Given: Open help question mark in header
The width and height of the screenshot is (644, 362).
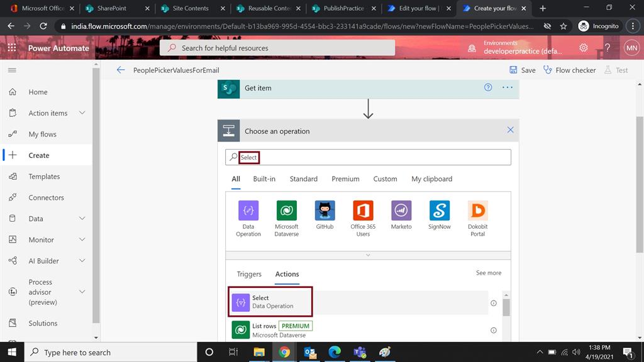Looking at the screenshot, I should (x=607, y=48).
